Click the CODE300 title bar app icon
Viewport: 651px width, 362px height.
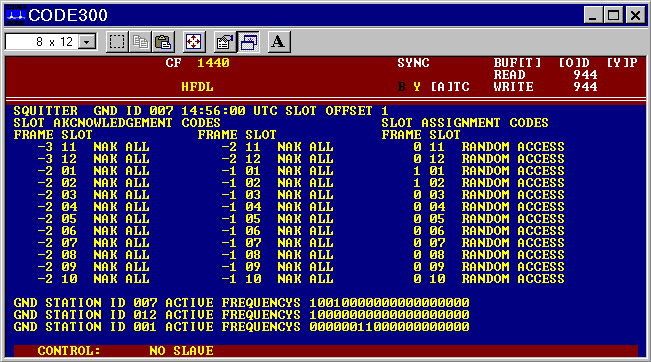click(x=15, y=15)
